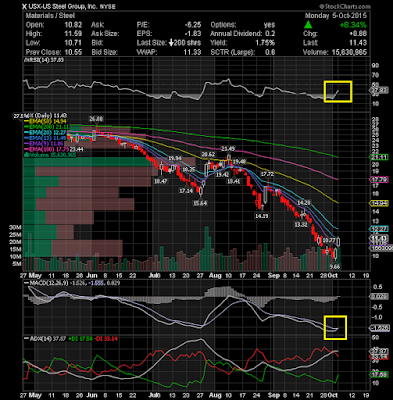This screenshot has width=393, height=400.
Task: Click the 26.88 price high label
Action: [x=96, y=119]
